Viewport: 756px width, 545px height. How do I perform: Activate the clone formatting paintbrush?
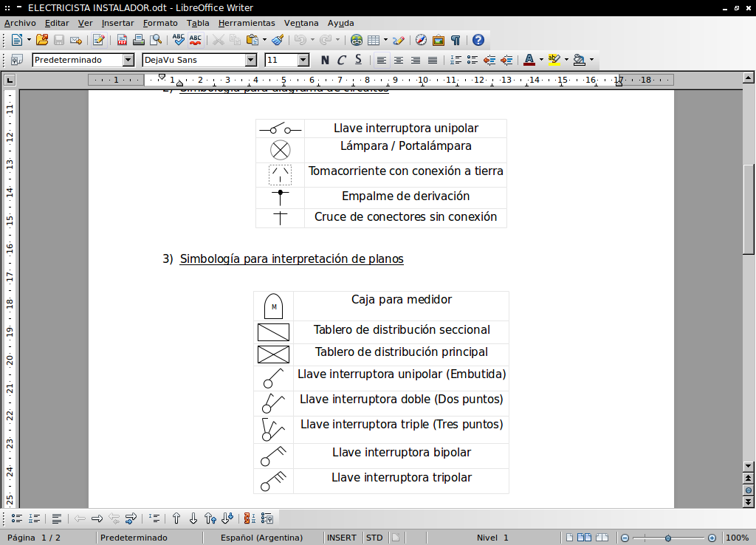coord(278,40)
